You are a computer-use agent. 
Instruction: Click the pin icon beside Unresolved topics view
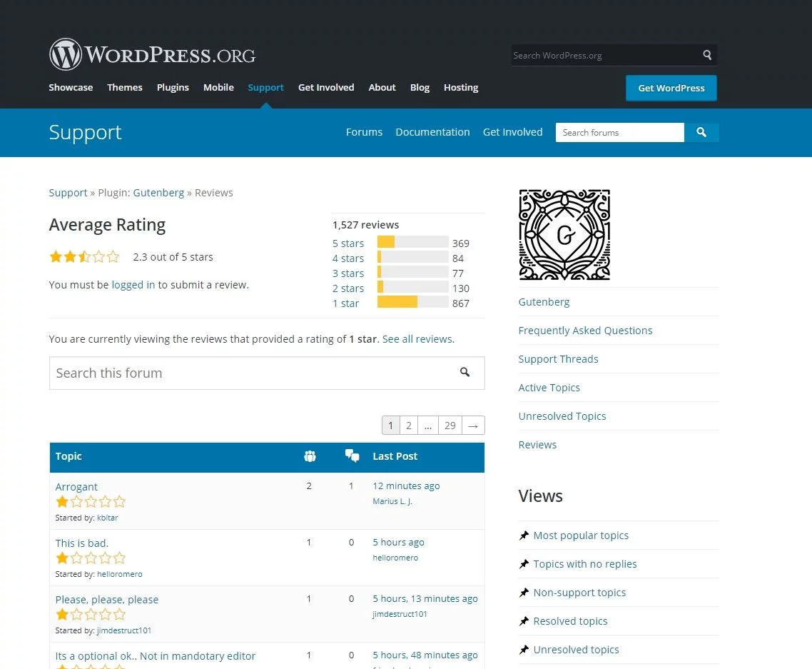524,649
